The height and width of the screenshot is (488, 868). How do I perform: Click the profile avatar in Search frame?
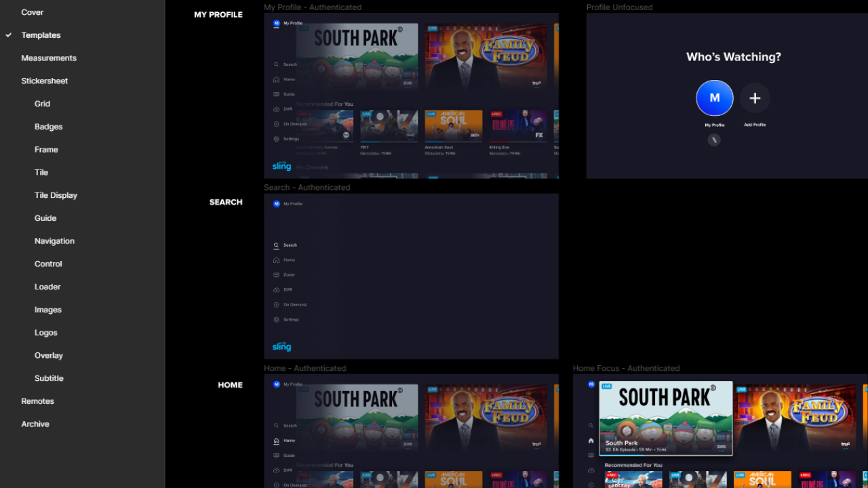[276, 204]
